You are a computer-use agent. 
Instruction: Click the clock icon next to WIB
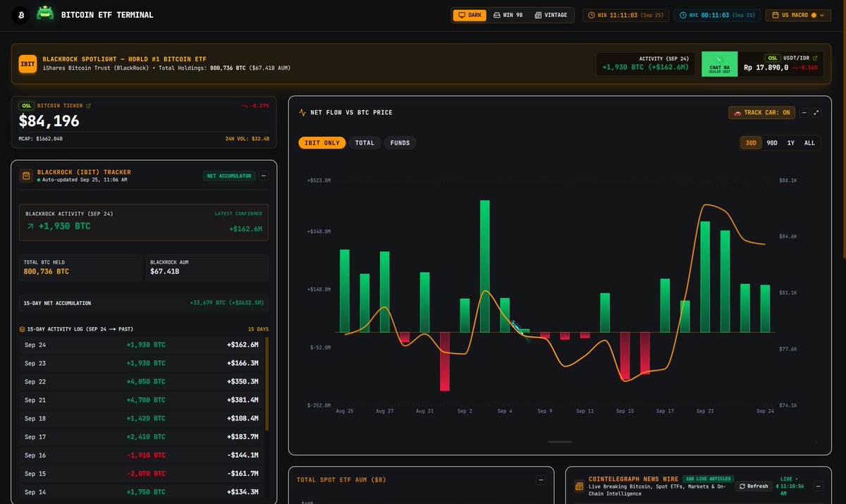click(592, 15)
